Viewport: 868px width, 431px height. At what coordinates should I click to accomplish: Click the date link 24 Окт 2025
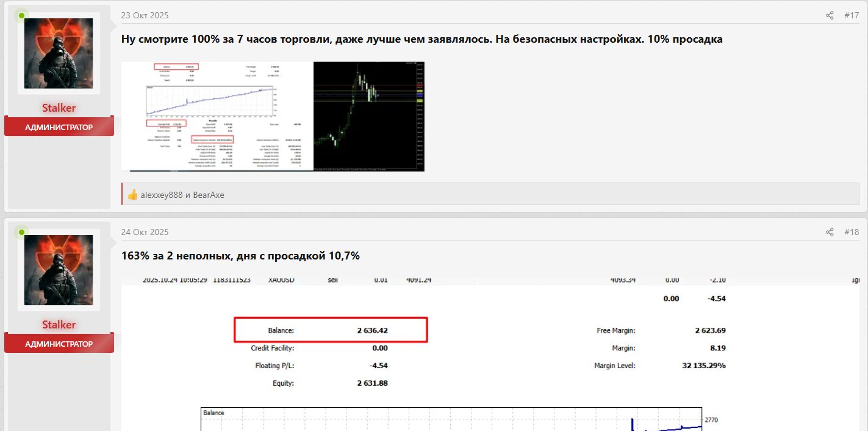[x=145, y=232]
